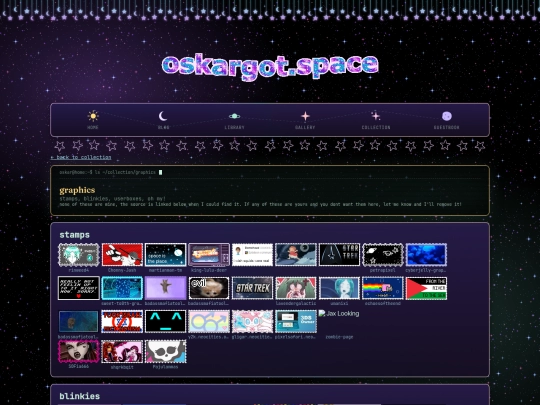Click the 'Choony-Josh' source caption
This screenshot has width=540, height=405.
(122, 270)
